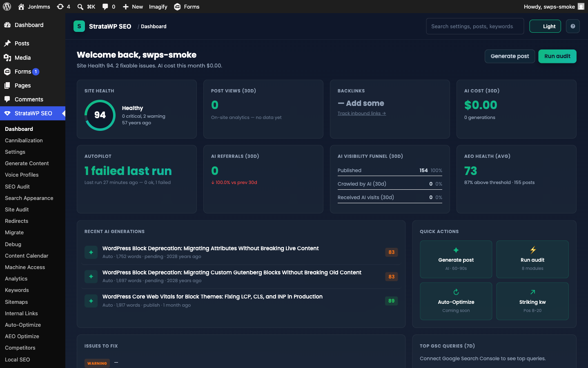
Task: Click the Crawled by AI funnel bar
Action: pos(390,189)
